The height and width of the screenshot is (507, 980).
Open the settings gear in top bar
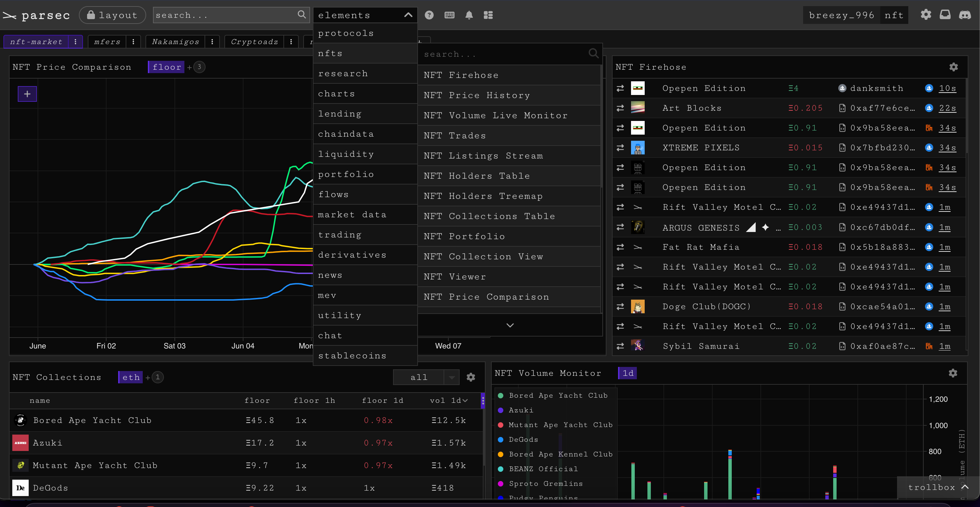click(926, 15)
